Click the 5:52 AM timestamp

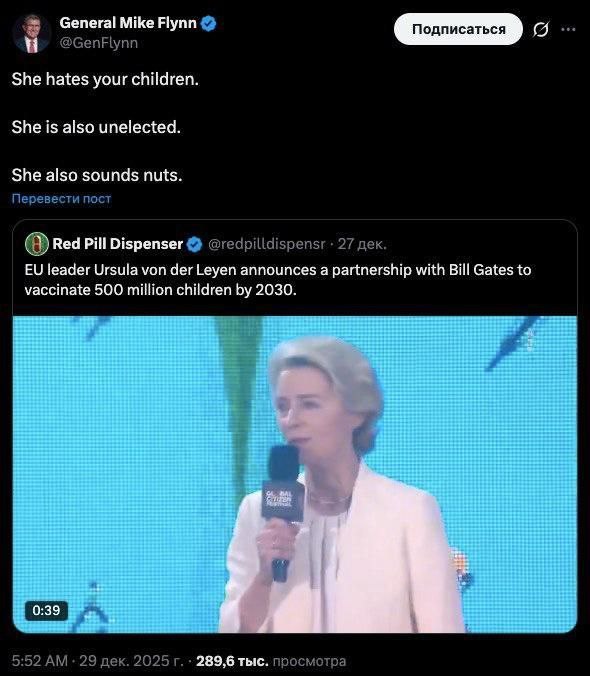coord(40,660)
